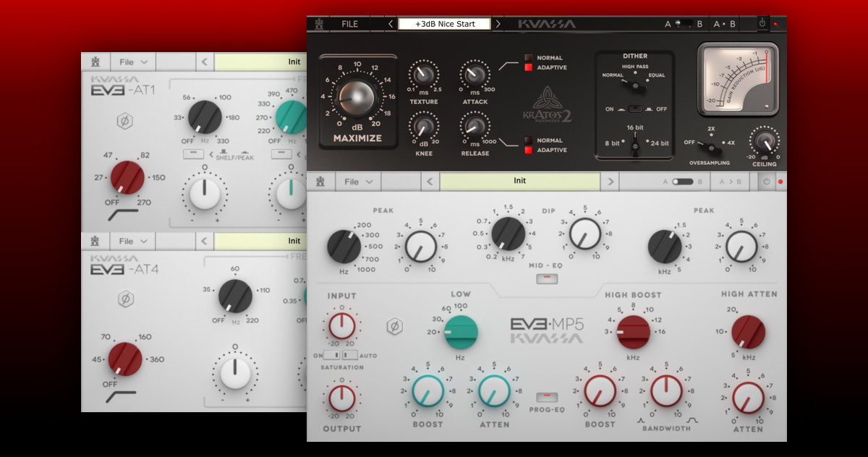868x457 pixels.
Task: Expand the File dropdown in EVE-AT4
Action: tap(133, 241)
